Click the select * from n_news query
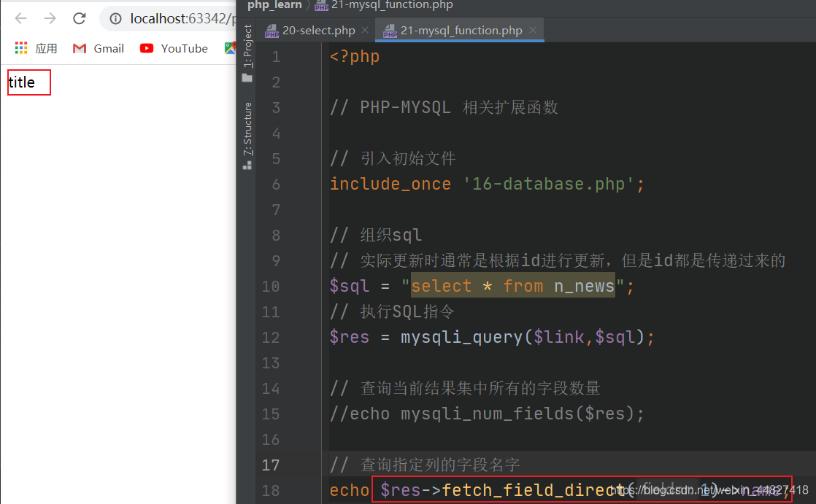This screenshot has height=504, width=816. pos(512,286)
